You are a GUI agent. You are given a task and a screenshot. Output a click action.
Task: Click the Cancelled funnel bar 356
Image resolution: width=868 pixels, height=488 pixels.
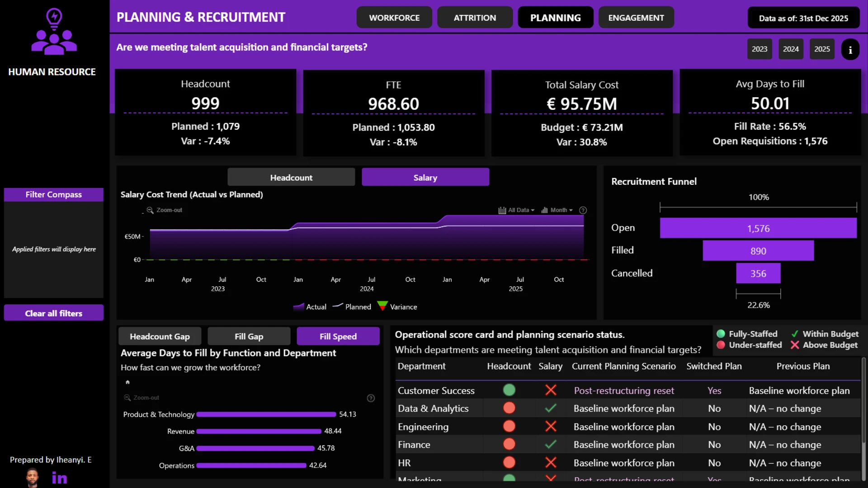pyautogui.click(x=758, y=273)
